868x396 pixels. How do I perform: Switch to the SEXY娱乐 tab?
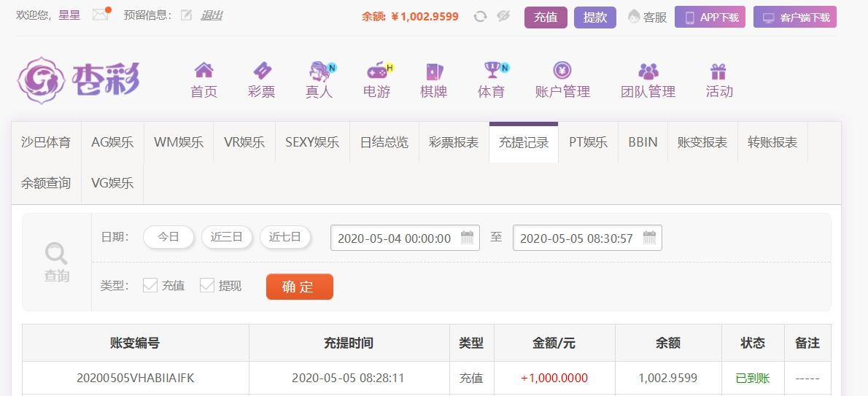(312, 142)
